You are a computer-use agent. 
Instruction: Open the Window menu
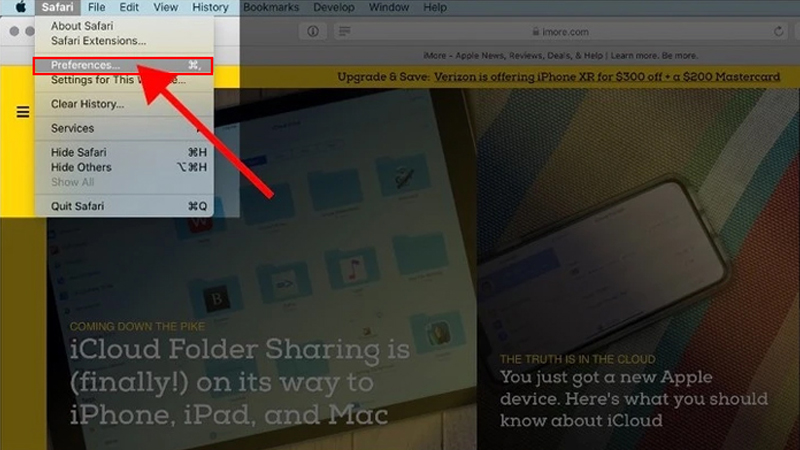point(389,7)
